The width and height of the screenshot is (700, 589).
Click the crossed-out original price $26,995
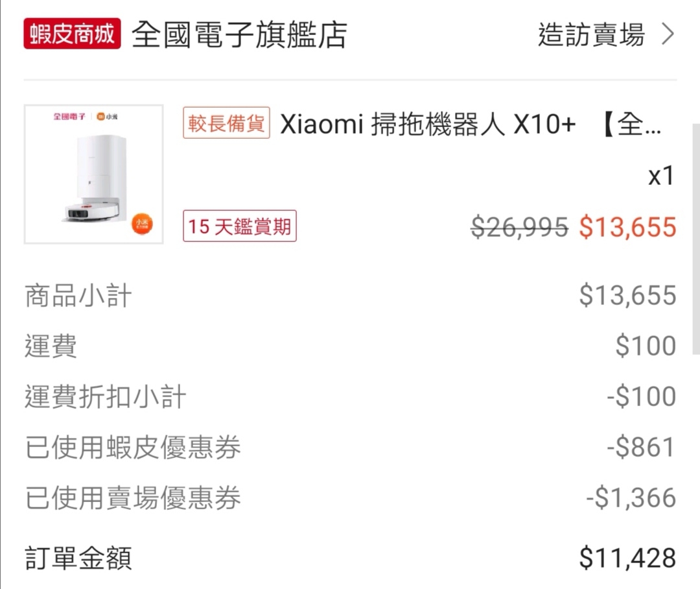click(x=519, y=227)
